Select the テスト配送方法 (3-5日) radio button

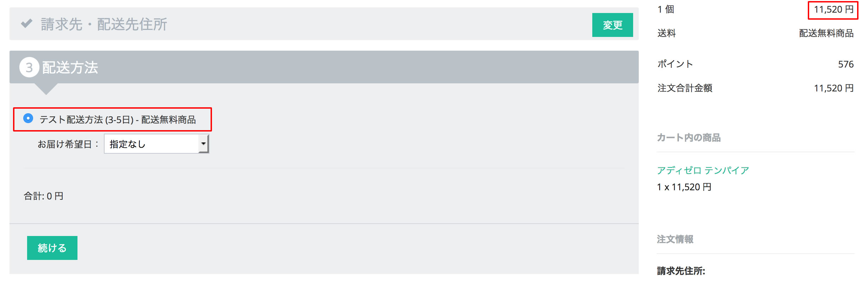pyautogui.click(x=28, y=118)
